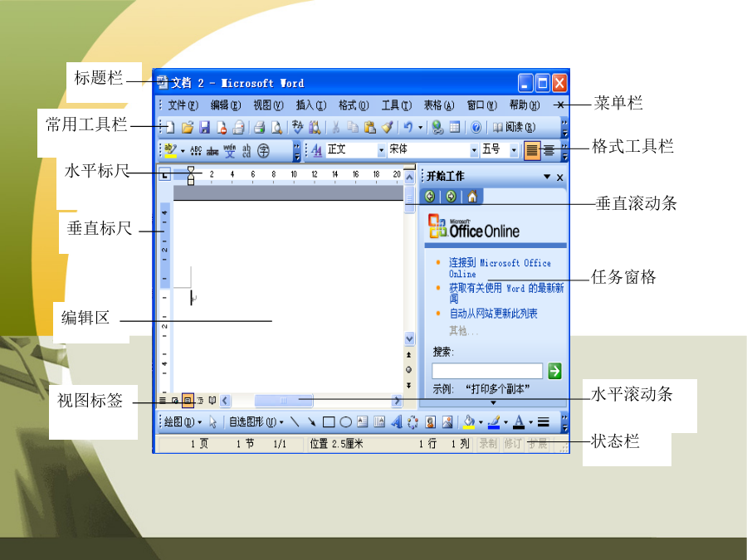Run the spelling and grammar check

point(297,127)
